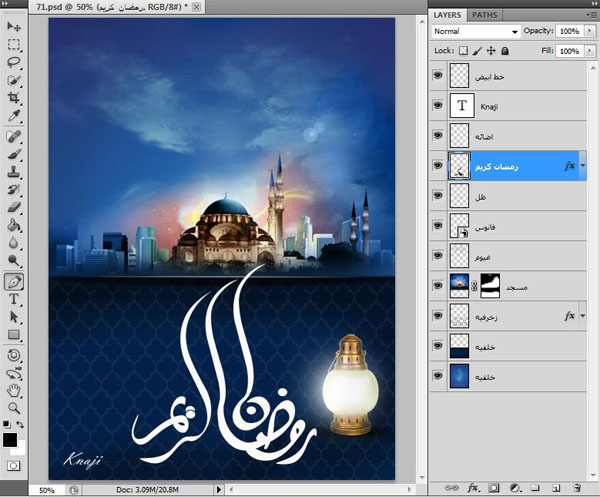Hide the Knaji text layer

point(438,105)
